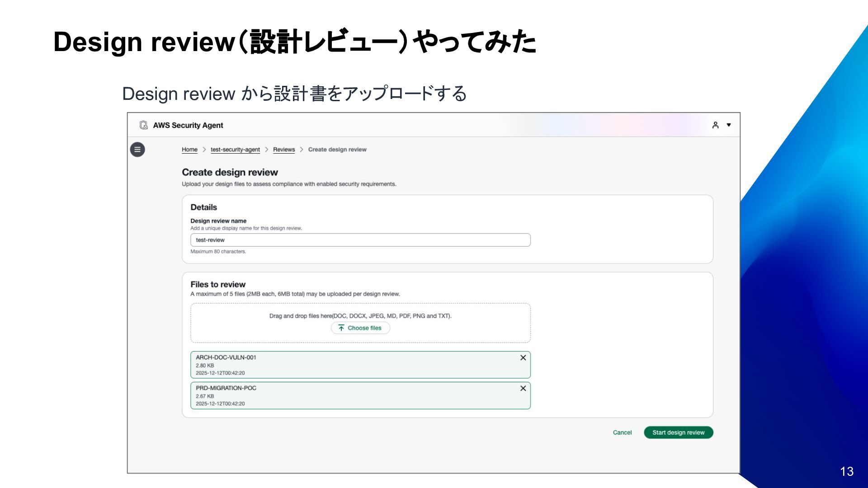Focus the Design review name field
The width and height of the screenshot is (868, 488).
click(360, 240)
